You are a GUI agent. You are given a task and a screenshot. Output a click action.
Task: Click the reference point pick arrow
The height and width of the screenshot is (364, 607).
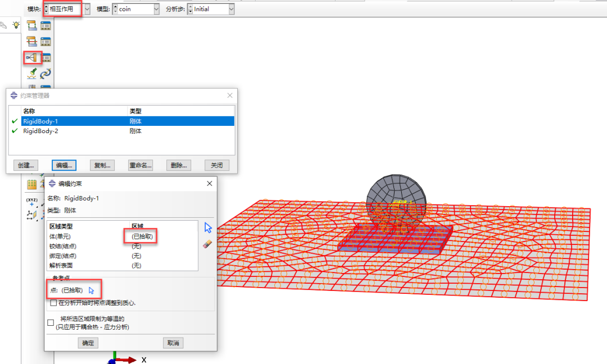point(92,290)
